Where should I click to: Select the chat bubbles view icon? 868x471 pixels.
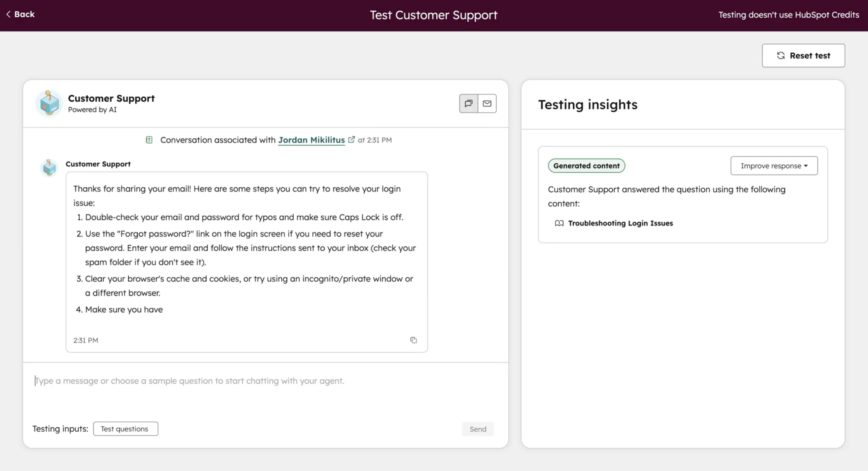pos(468,103)
